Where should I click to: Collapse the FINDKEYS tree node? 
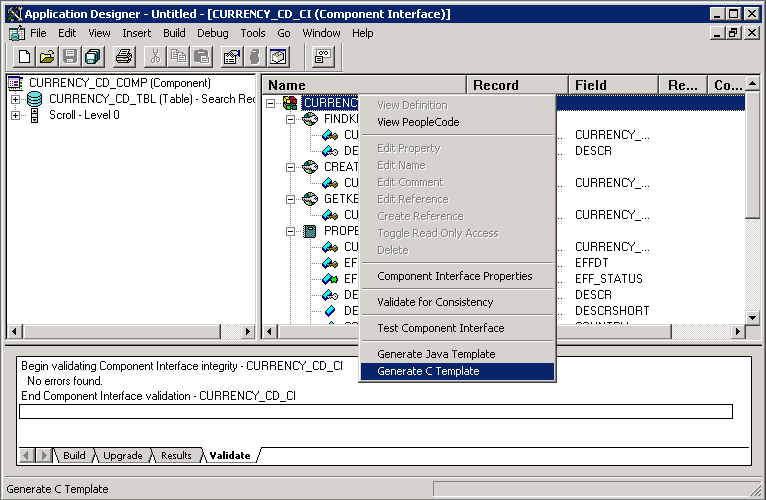(x=291, y=119)
